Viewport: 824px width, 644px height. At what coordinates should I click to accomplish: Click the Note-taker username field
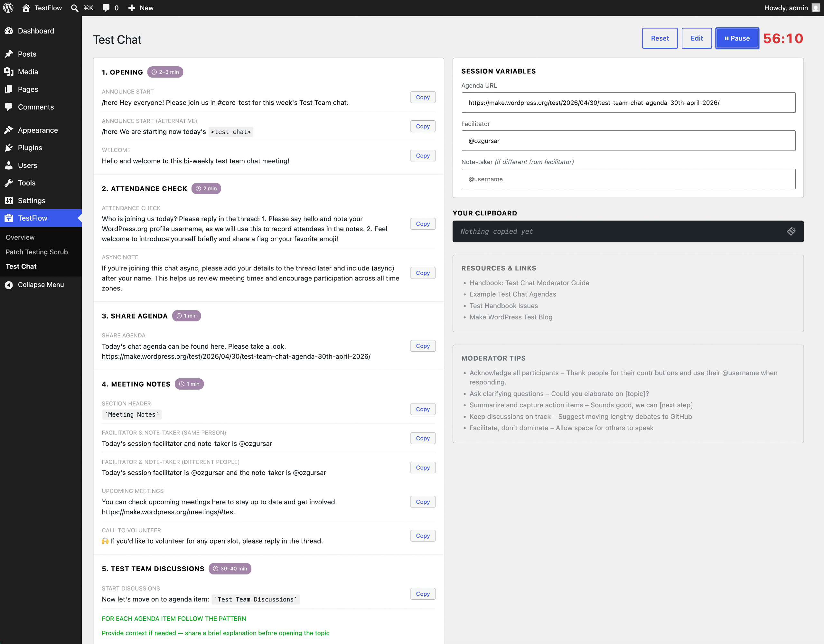[x=628, y=179]
